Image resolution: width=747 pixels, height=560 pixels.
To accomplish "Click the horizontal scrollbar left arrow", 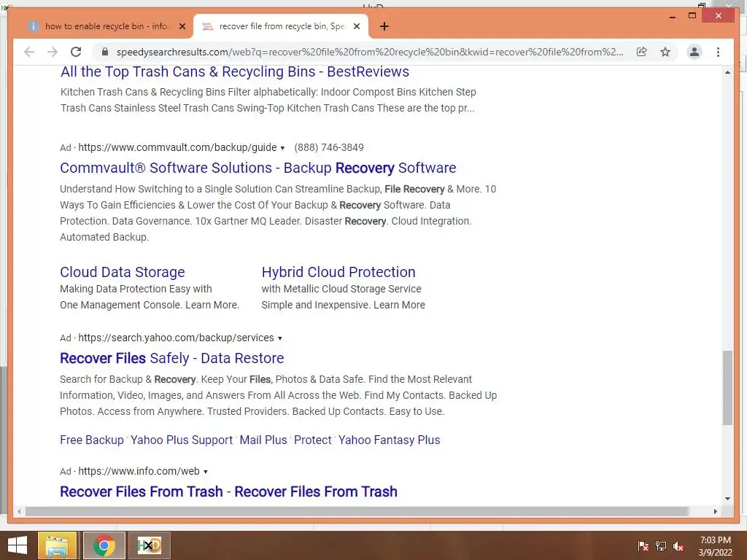I will pos(19,511).
